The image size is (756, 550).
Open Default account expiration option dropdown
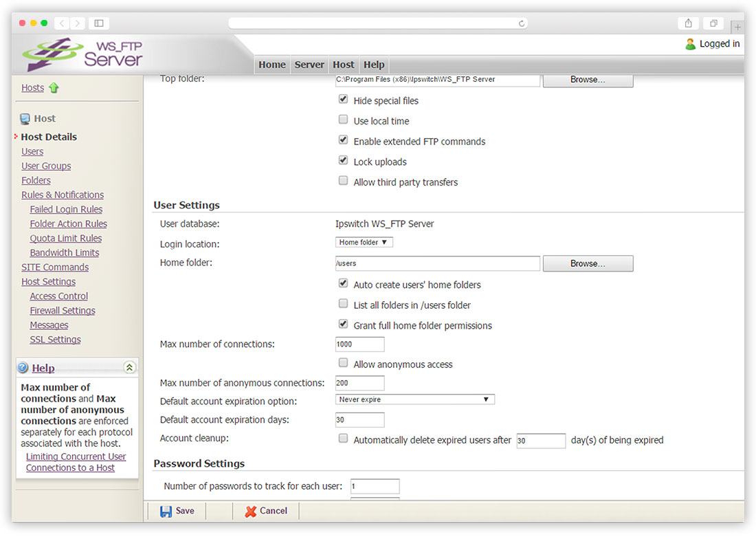(x=414, y=399)
